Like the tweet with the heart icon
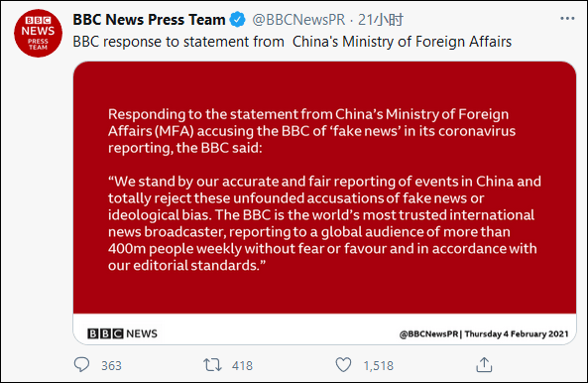The width and height of the screenshot is (588, 383). (343, 364)
